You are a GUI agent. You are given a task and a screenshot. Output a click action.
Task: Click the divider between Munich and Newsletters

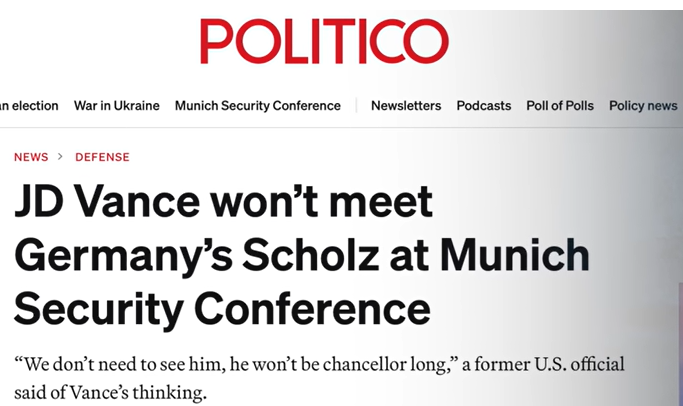click(x=356, y=106)
